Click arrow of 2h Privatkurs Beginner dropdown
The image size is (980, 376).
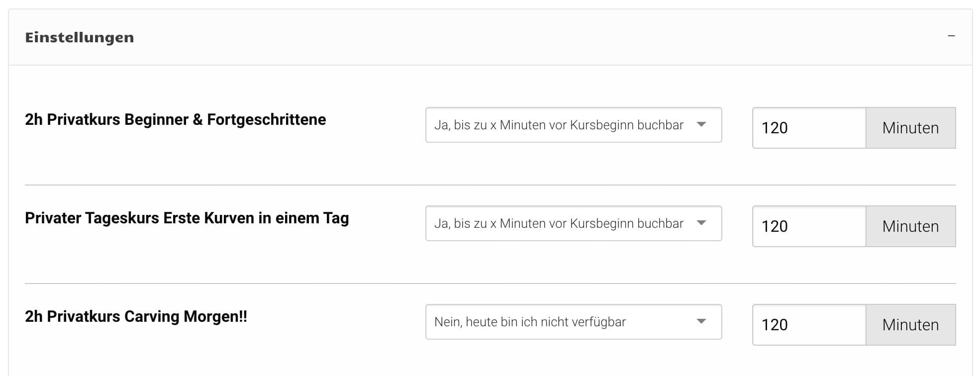[701, 124]
